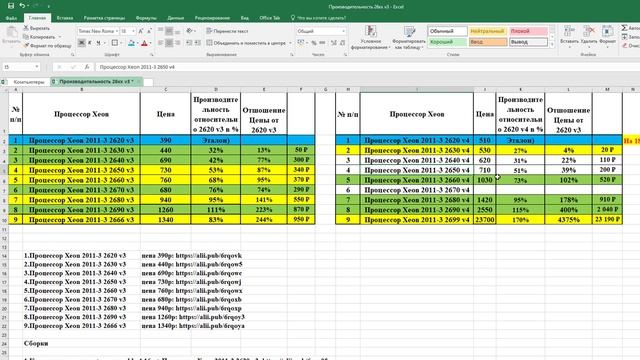Switch to Формулы ribbon tab
This screenshot has width=640, height=360.
146,18
